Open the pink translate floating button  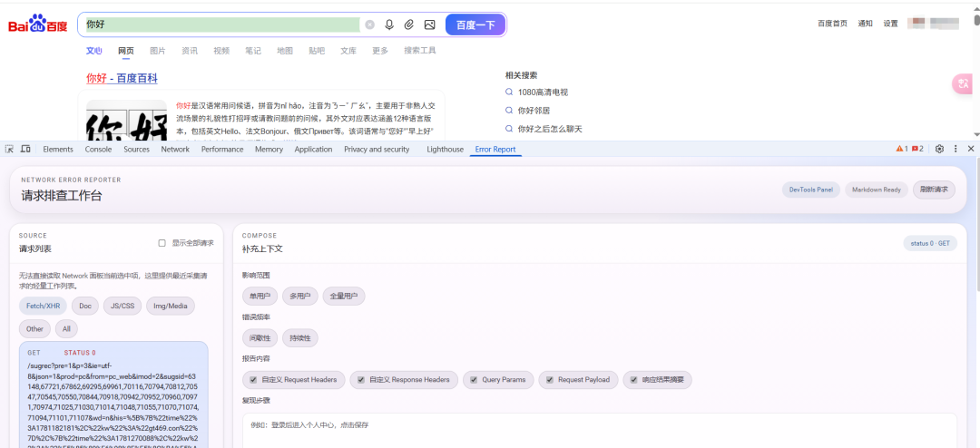click(x=963, y=84)
